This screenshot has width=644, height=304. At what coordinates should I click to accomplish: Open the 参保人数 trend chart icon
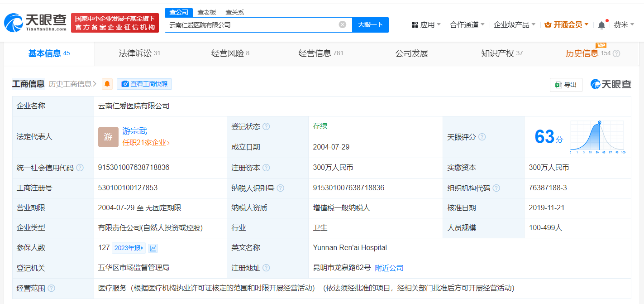(153, 248)
